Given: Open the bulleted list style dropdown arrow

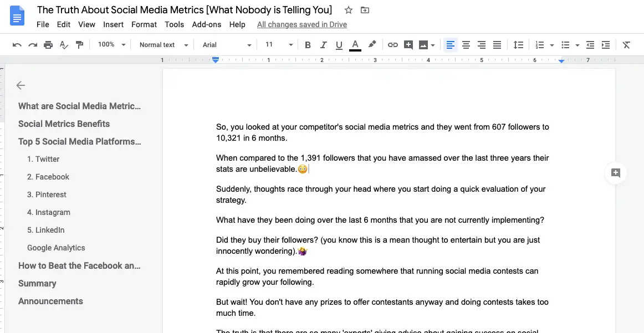Looking at the screenshot, I should (x=577, y=45).
